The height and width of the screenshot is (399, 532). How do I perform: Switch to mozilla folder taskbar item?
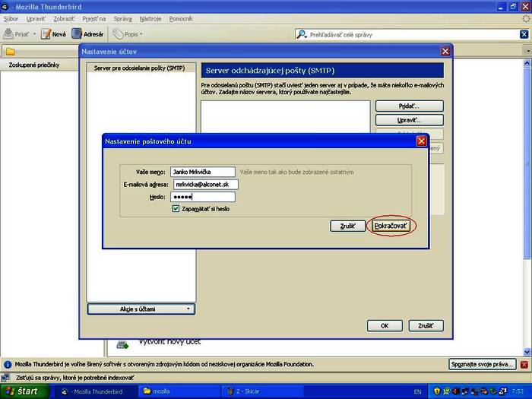[179, 391]
